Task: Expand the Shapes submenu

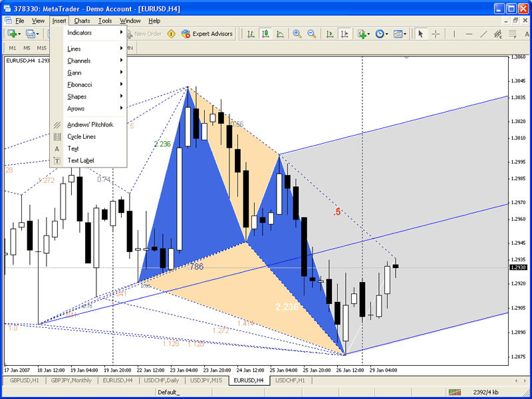Action: [x=88, y=96]
